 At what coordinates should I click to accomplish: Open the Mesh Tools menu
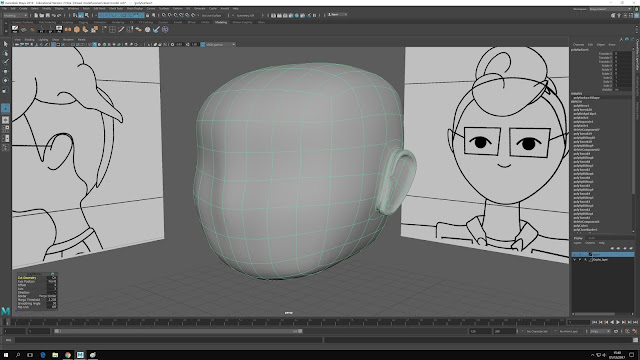click(x=116, y=8)
